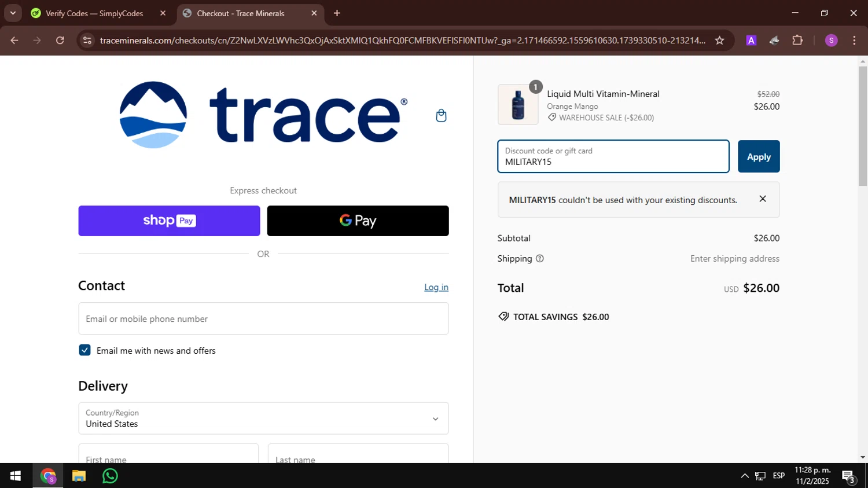
Task: Go forward to the next page
Action: click(x=37, y=41)
